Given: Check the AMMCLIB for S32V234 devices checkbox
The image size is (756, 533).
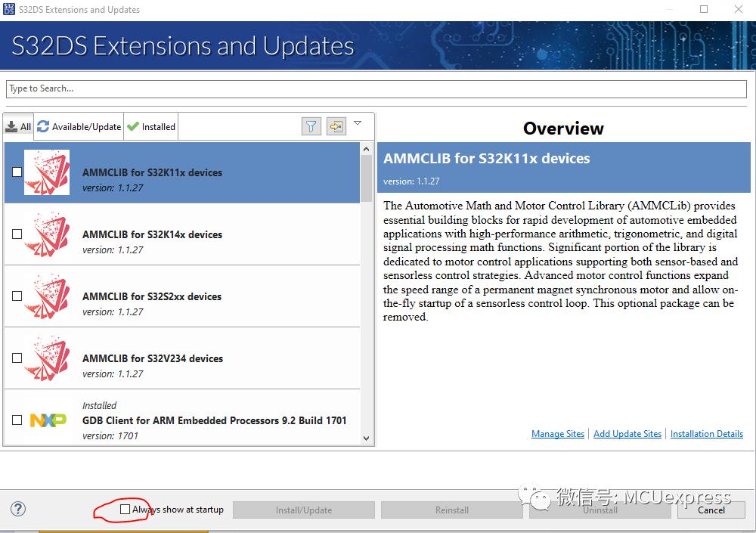Looking at the screenshot, I should [17, 358].
